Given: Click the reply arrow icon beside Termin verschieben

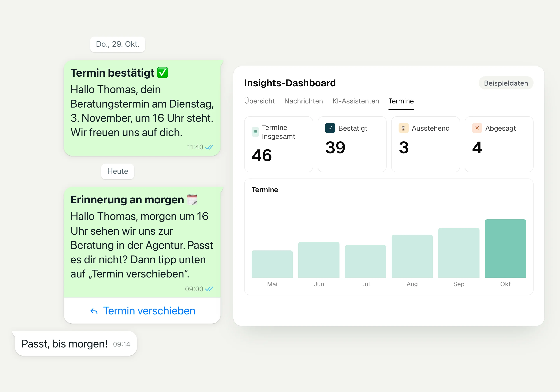Looking at the screenshot, I should [x=94, y=311].
